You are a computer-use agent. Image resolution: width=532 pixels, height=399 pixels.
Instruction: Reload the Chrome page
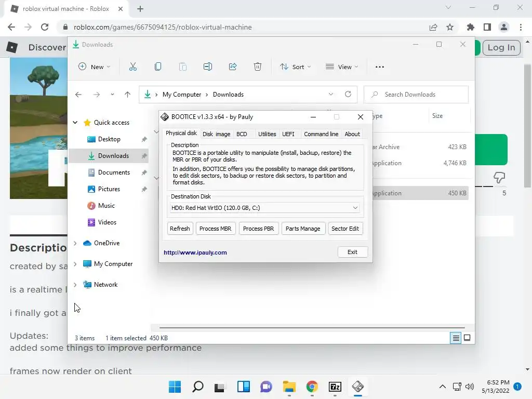45,27
